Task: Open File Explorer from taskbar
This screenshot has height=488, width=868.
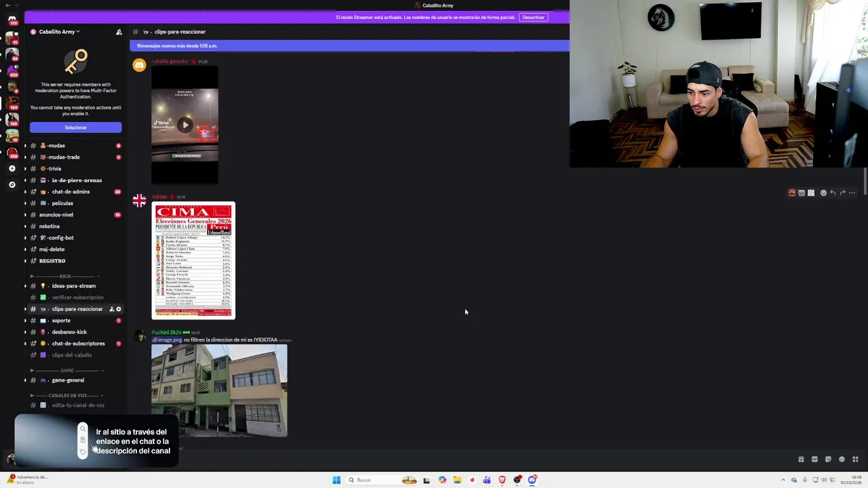Action: 458,480
